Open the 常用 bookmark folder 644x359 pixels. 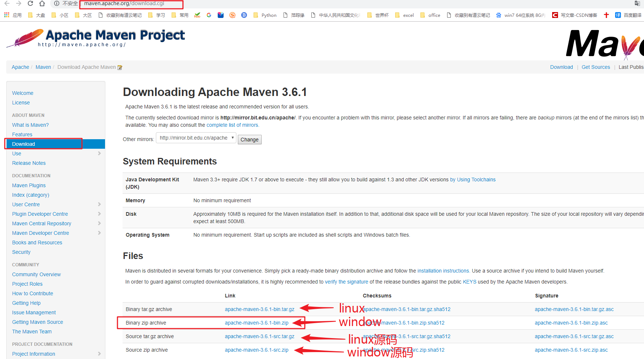point(180,15)
